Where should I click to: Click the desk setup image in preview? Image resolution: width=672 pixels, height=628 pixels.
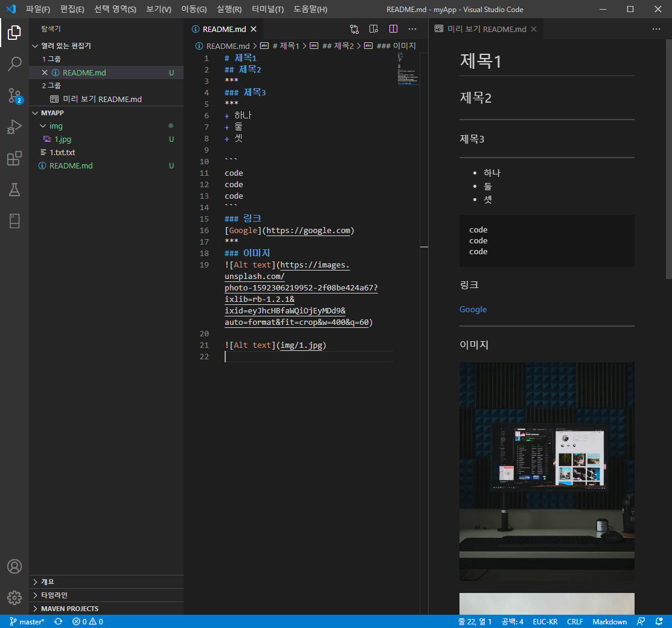pyautogui.click(x=546, y=472)
